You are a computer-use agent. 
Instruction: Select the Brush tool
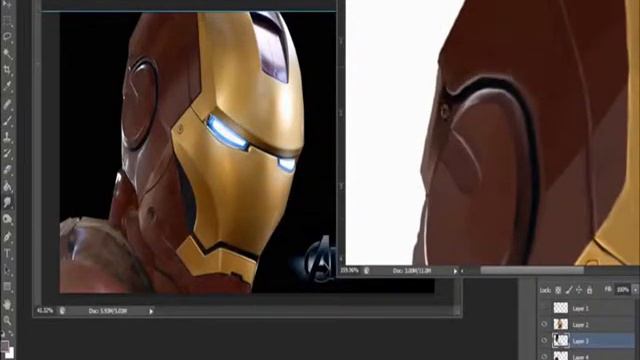click(x=7, y=120)
